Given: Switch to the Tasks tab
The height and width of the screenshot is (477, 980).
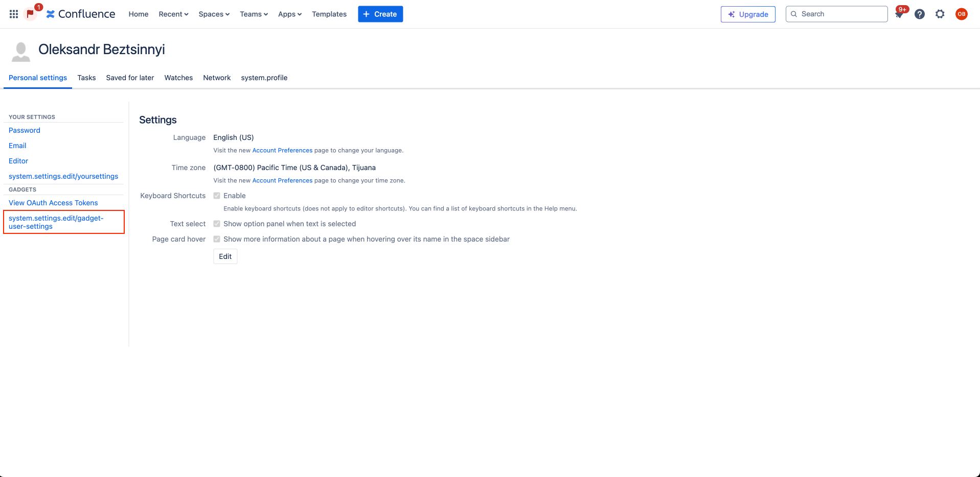Looking at the screenshot, I should pyautogui.click(x=86, y=78).
